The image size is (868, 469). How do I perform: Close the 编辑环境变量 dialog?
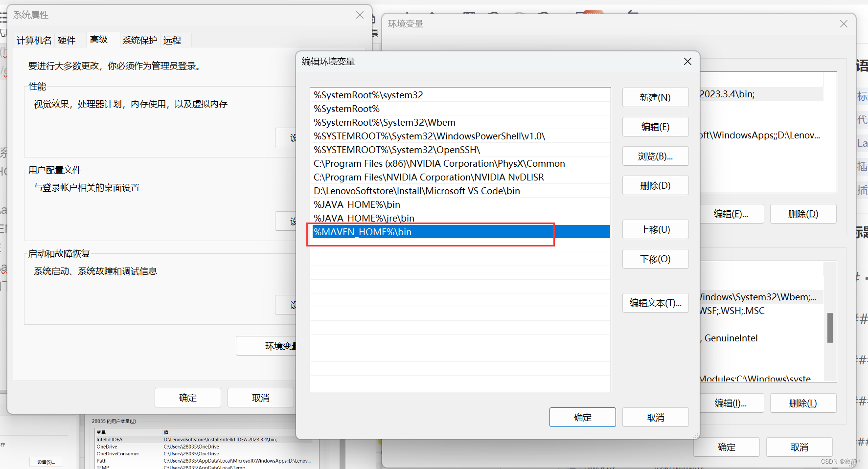point(687,61)
